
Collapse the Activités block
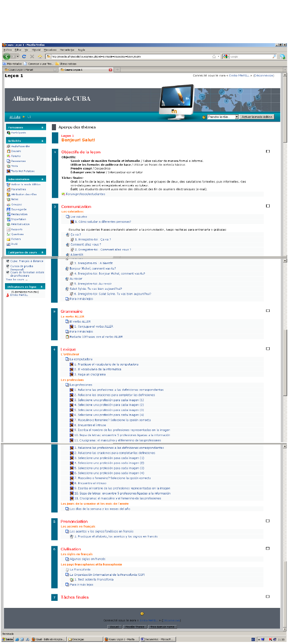coord(42,141)
